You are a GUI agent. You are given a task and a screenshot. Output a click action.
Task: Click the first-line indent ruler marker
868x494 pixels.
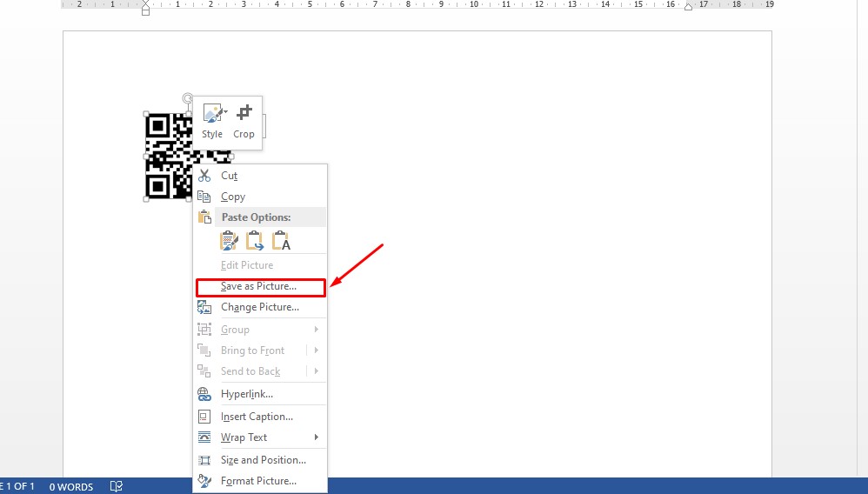pyautogui.click(x=145, y=3)
